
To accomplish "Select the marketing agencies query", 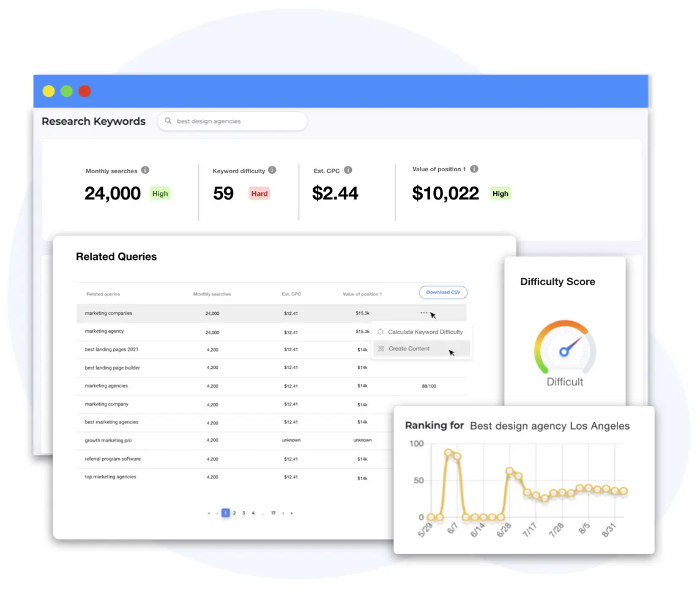I will 106,385.
